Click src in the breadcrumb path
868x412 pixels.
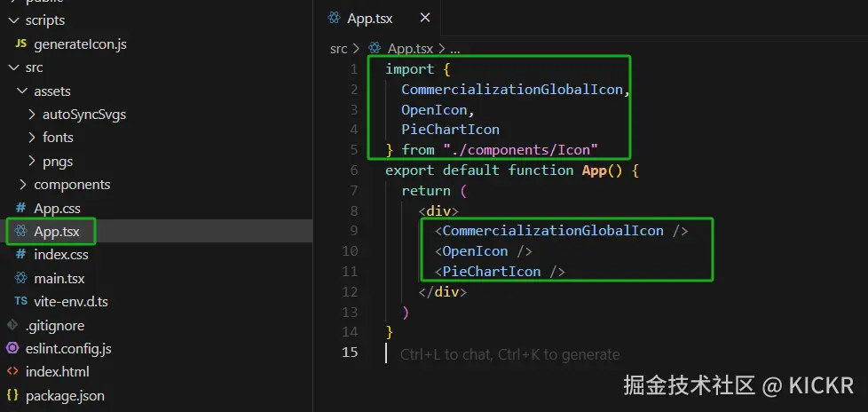point(339,49)
